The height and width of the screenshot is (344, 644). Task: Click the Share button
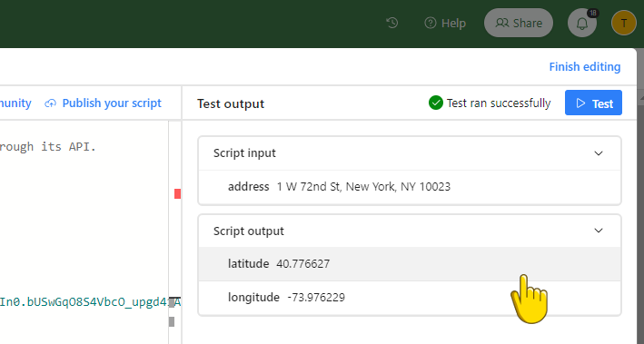coord(519,23)
